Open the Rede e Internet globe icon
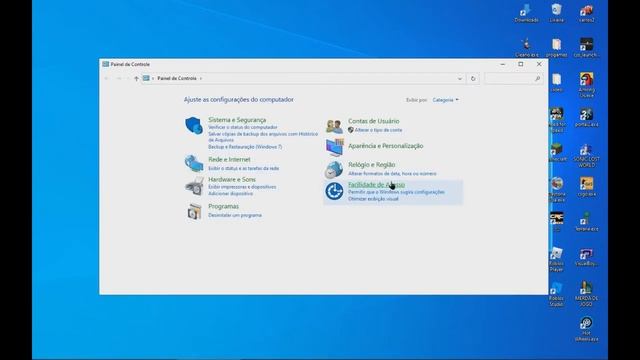Viewport: 640px width, 360px height. pyautogui.click(x=194, y=163)
